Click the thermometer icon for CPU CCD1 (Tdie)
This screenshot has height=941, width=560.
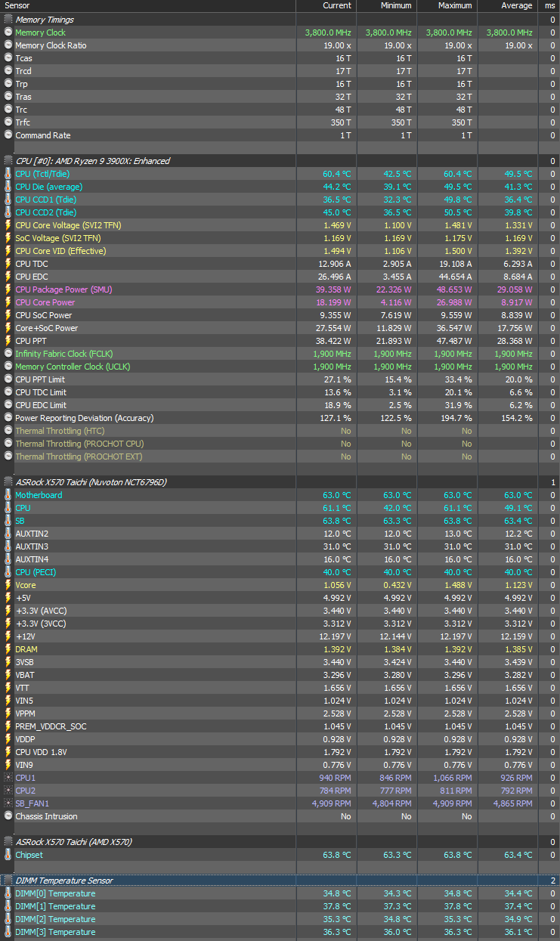(x=8, y=200)
